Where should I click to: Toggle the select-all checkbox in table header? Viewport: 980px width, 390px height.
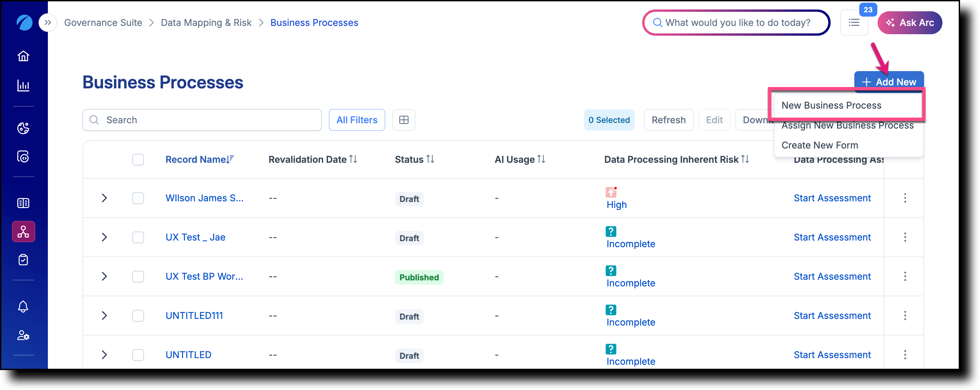[x=138, y=160]
